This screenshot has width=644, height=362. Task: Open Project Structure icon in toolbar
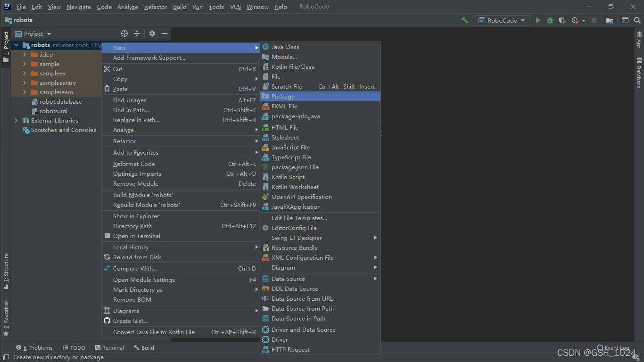[x=610, y=20]
